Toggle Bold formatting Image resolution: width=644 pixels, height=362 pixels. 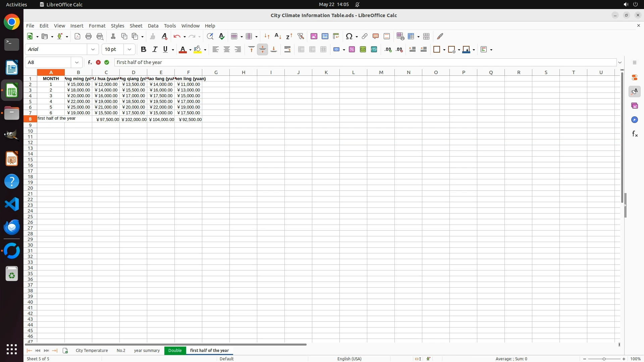[x=144, y=50]
